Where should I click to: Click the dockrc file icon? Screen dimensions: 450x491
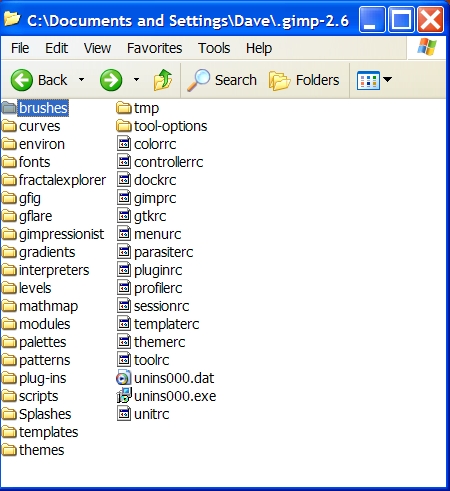coord(124,180)
